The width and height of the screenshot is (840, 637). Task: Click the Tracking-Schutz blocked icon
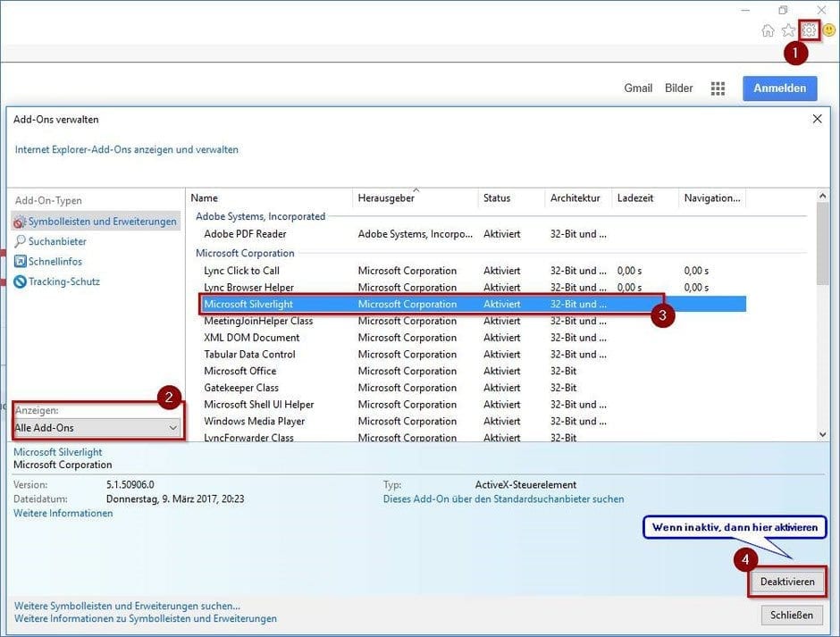pos(20,281)
